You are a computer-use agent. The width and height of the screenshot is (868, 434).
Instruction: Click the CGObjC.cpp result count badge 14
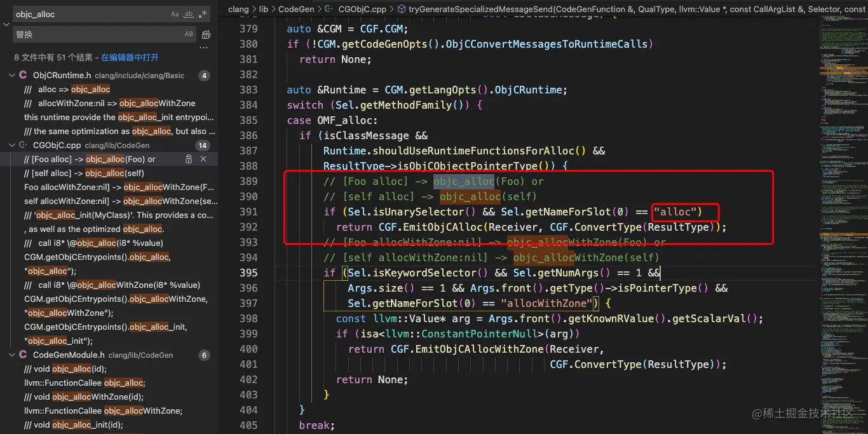tap(203, 146)
